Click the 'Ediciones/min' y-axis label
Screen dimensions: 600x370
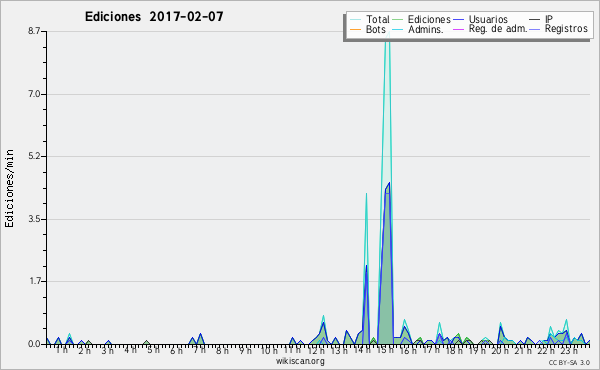click(9, 188)
